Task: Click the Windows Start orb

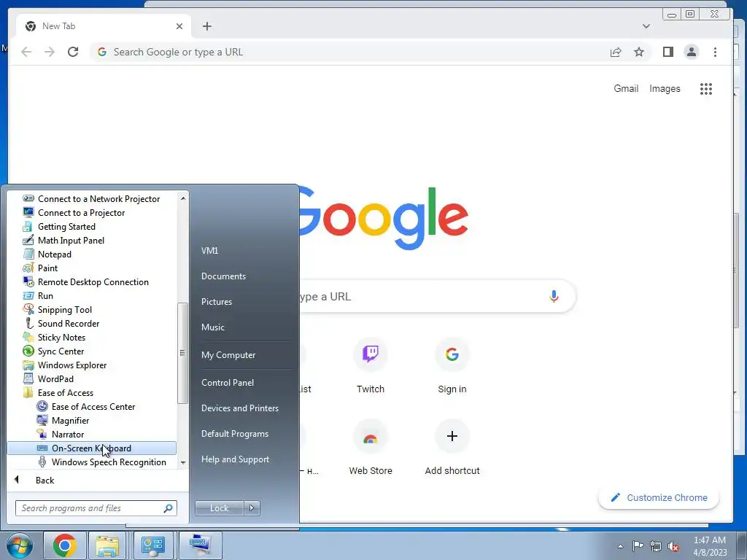Action: click(19, 545)
